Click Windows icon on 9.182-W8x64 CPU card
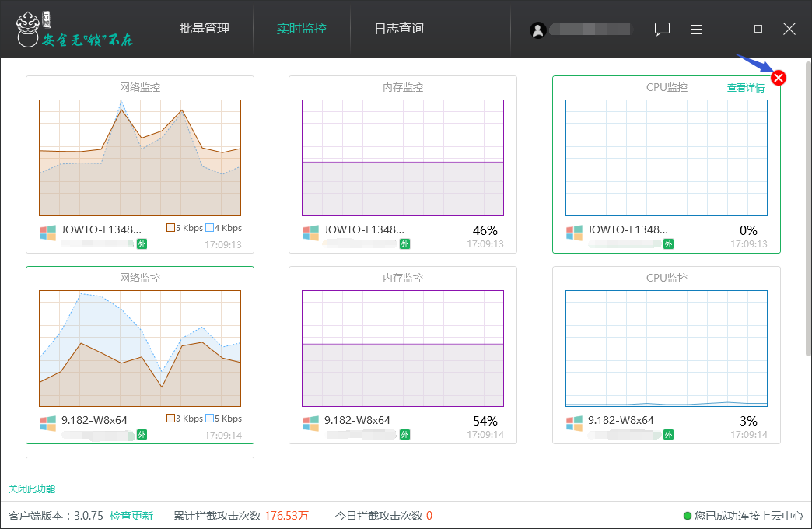 tap(575, 423)
